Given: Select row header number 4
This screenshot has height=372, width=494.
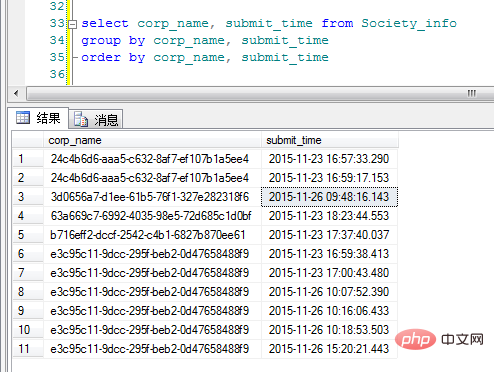Looking at the screenshot, I should coord(28,216).
